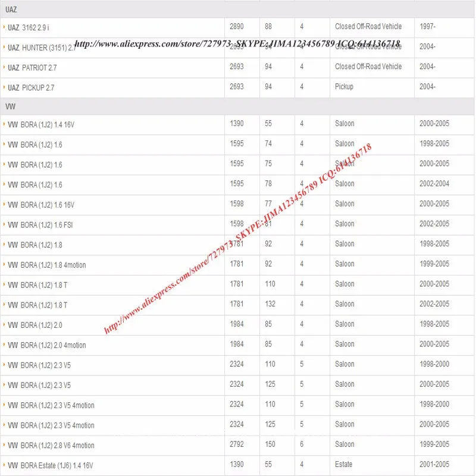Open VW BORA (1J2) 1.6 FSI entry
This screenshot has height=476, width=476.
[40, 225]
